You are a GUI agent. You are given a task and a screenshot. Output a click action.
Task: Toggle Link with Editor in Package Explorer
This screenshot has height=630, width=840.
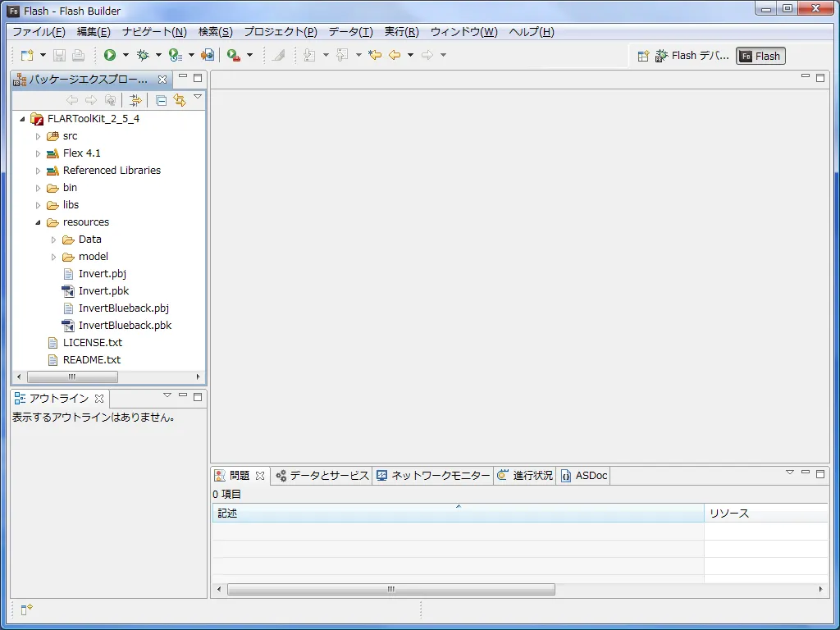[180, 100]
